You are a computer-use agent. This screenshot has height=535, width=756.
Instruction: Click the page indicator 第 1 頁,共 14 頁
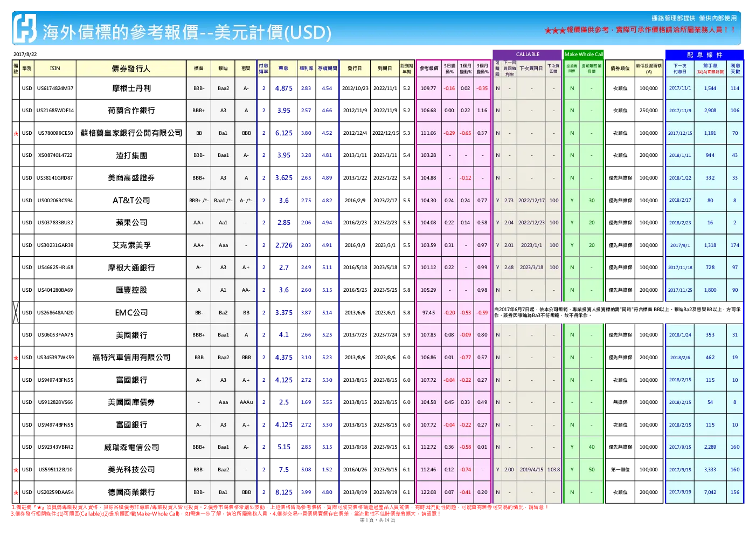tap(377, 520)
